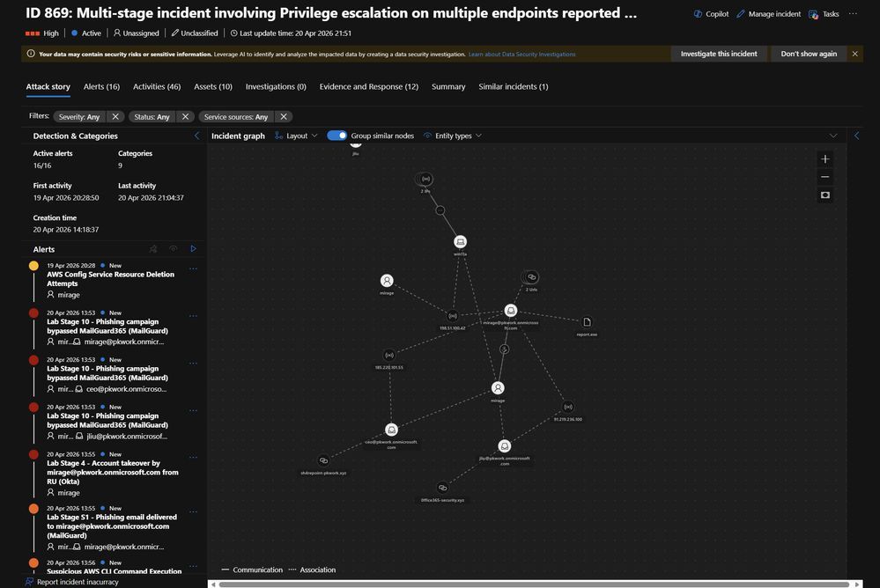Open the Tasks panel
The height and width of the screenshot is (588, 880).
point(824,14)
